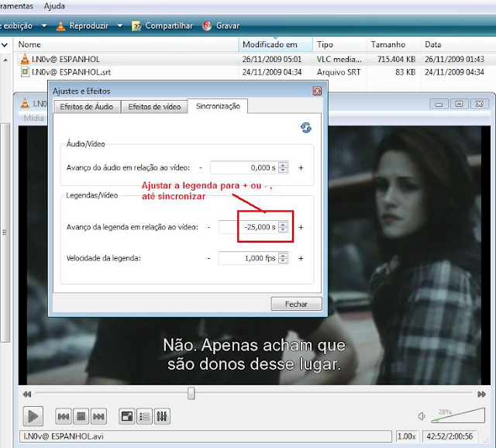This screenshot has width=496, height=448.
Task: Sort by Tamanho column header
Action: click(x=388, y=45)
